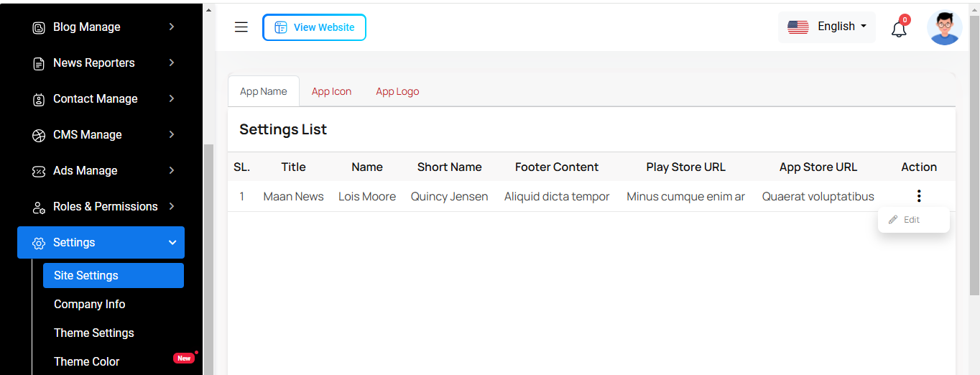The width and height of the screenshot is (980, 375).
Task: Click the Blog Manage sidebar icon
Action: [39, 27]
